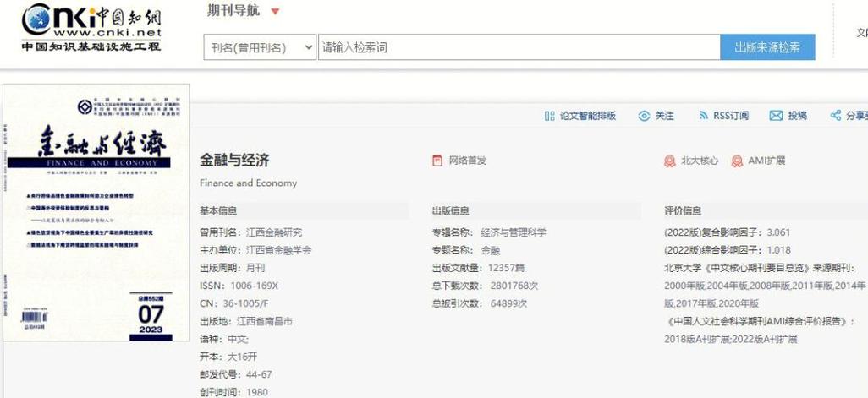Select the 基本信息 section heading
The width and height of the screenshot is (868, 398).
point(218,210)
